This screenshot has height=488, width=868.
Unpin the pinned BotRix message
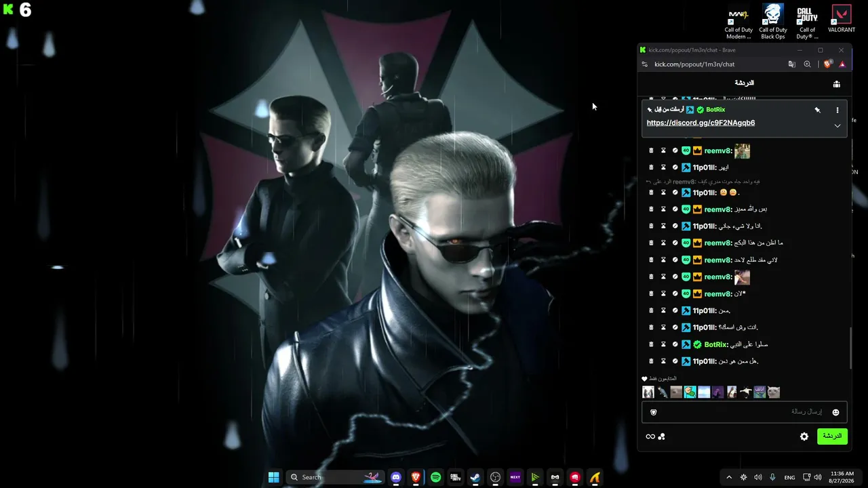pos(817,110)
